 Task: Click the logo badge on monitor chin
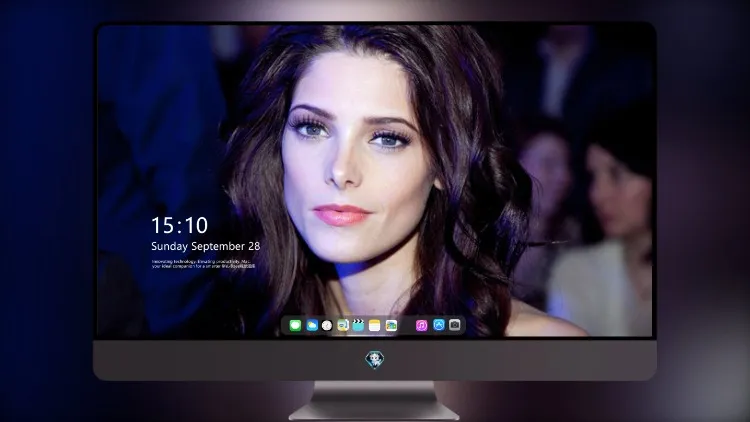click(x=375, y=360)
